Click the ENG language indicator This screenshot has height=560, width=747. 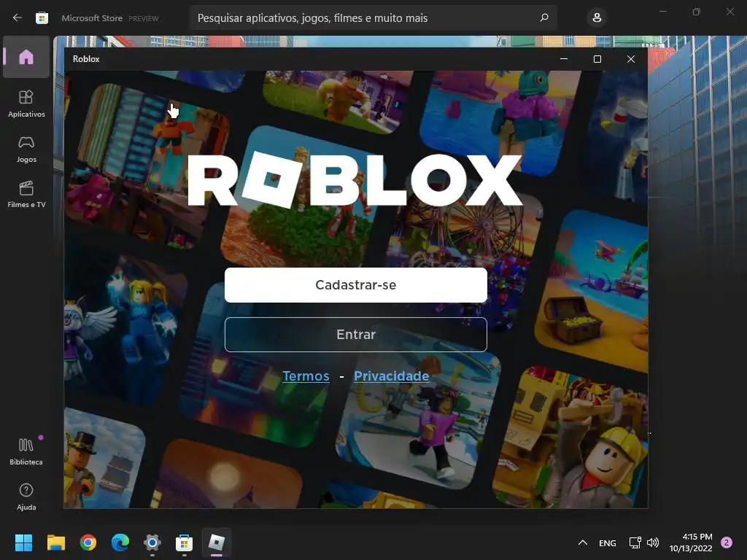608,542
